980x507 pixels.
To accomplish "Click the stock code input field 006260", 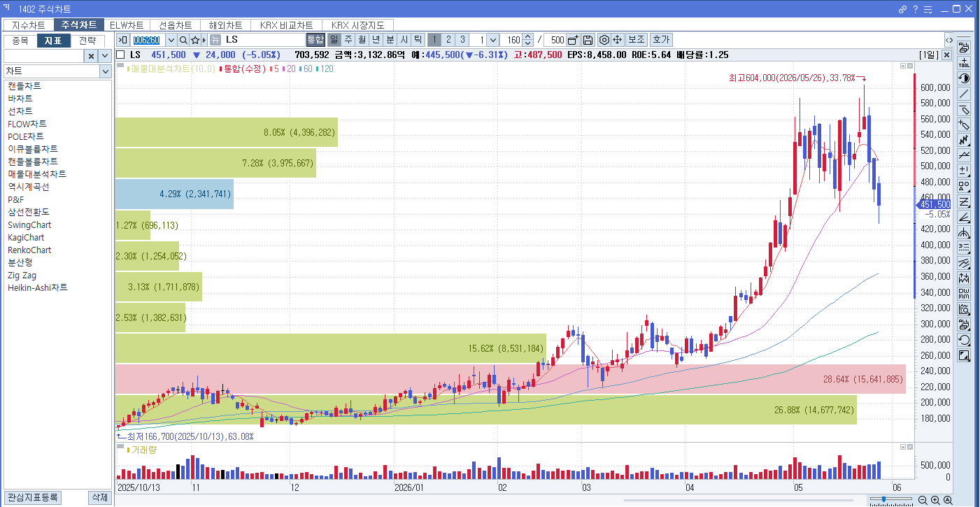I will [148, 40].
